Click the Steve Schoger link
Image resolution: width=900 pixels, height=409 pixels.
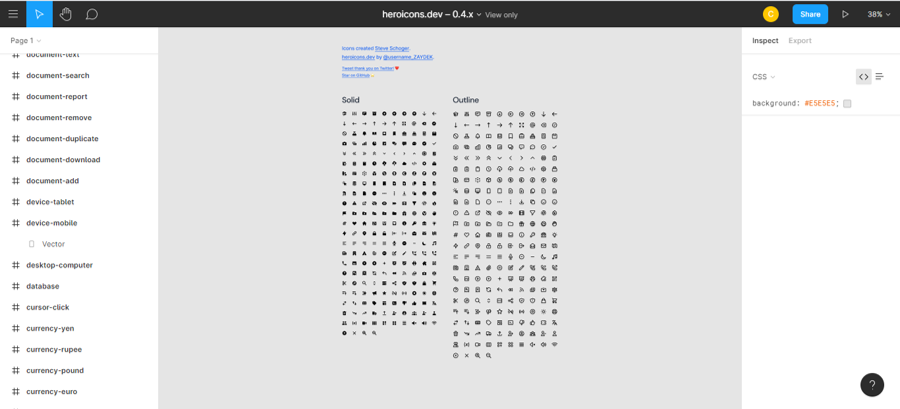392,48
